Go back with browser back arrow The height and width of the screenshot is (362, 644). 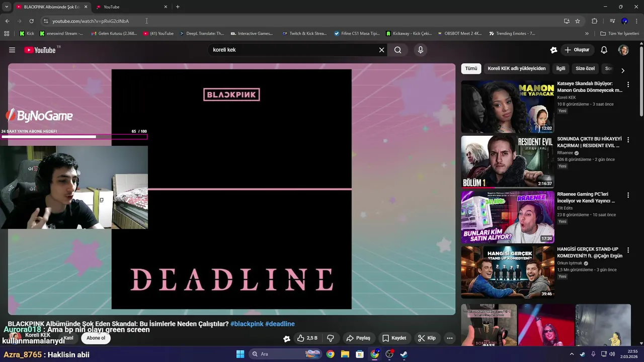[7, 21]
